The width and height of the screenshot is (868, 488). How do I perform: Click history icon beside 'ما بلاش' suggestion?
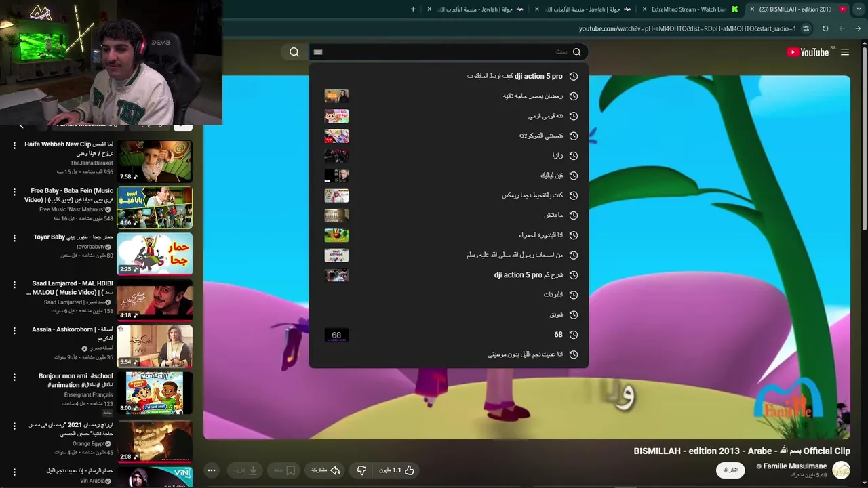point(574,216)
